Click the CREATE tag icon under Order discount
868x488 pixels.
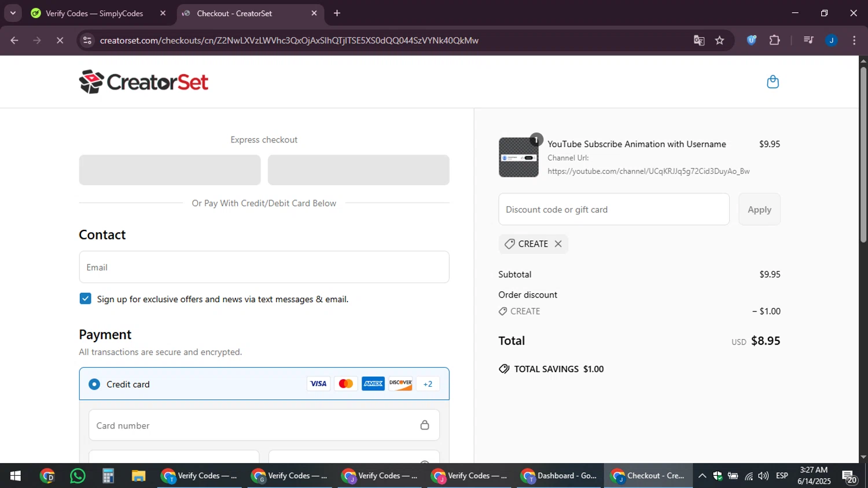click(x=503, y=311)
